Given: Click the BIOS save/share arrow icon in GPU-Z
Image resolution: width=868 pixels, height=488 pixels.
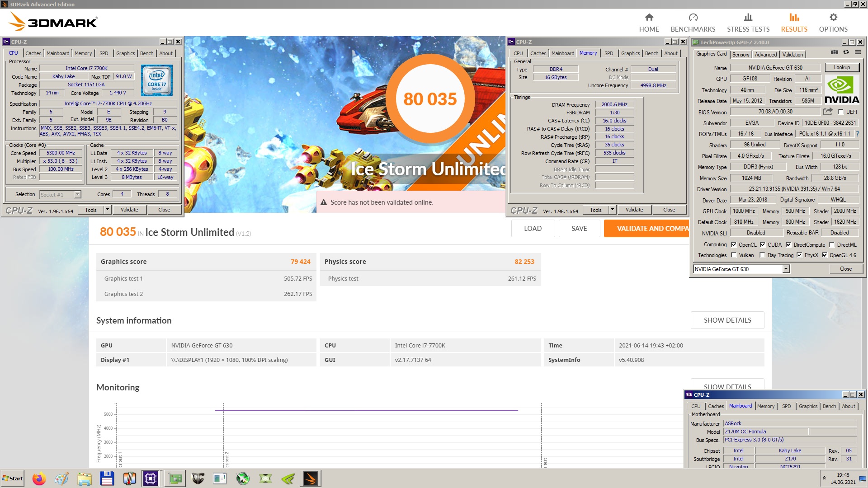Looking at the screenshot, I should point(828,112).
